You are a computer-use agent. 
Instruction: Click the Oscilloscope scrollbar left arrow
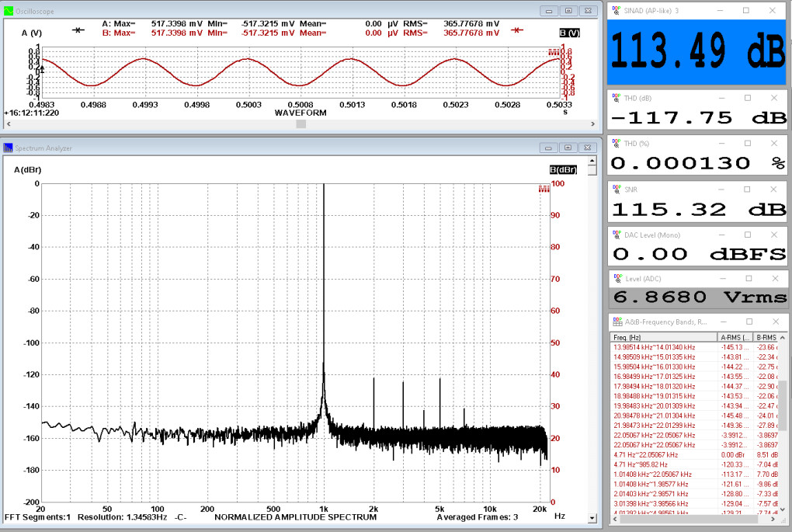[x=9, y=123]
